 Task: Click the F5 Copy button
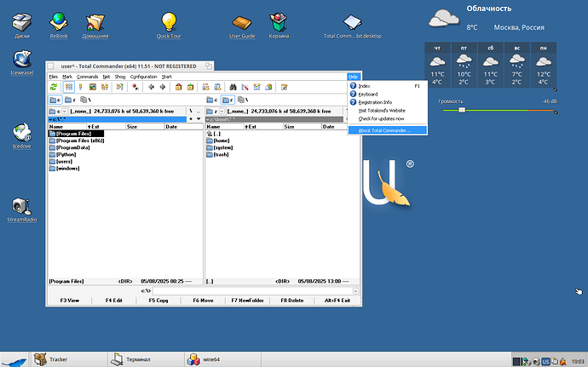coord(159,301)
